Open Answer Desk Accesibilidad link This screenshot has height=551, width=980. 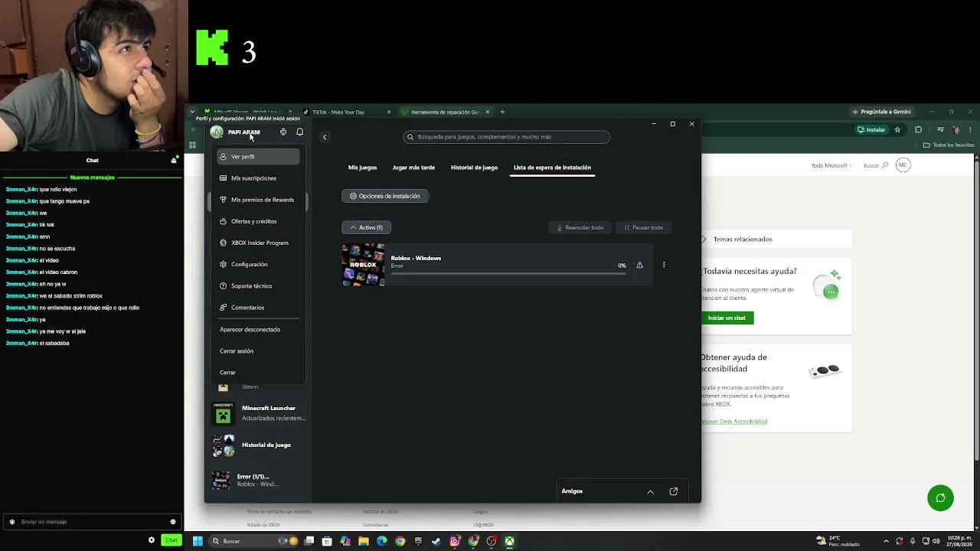pyautogui.click(x=733, y=422)
